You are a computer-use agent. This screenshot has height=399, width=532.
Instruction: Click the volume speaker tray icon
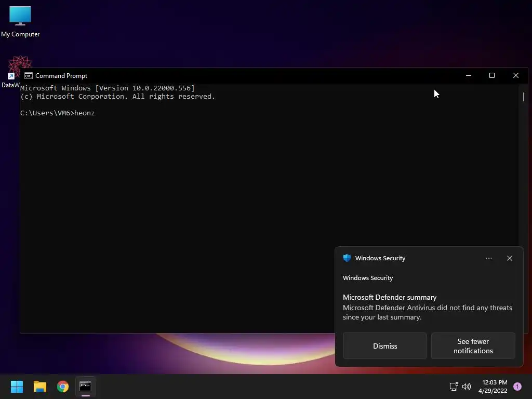[x=467, y=387]
